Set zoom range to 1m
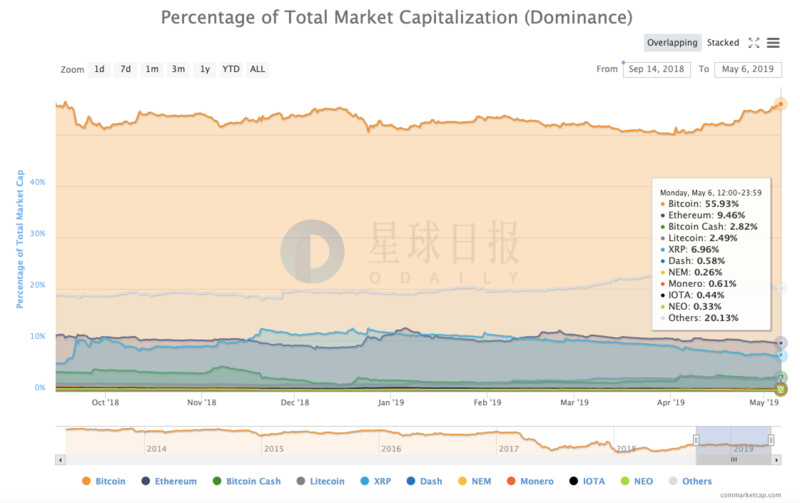The image size is (800, 503). pos(152,69)
